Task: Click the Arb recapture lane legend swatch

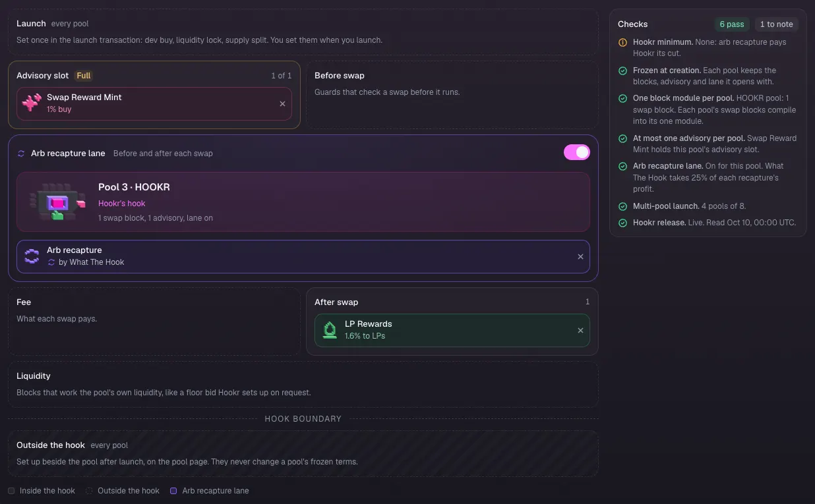Action: point(173,491)
